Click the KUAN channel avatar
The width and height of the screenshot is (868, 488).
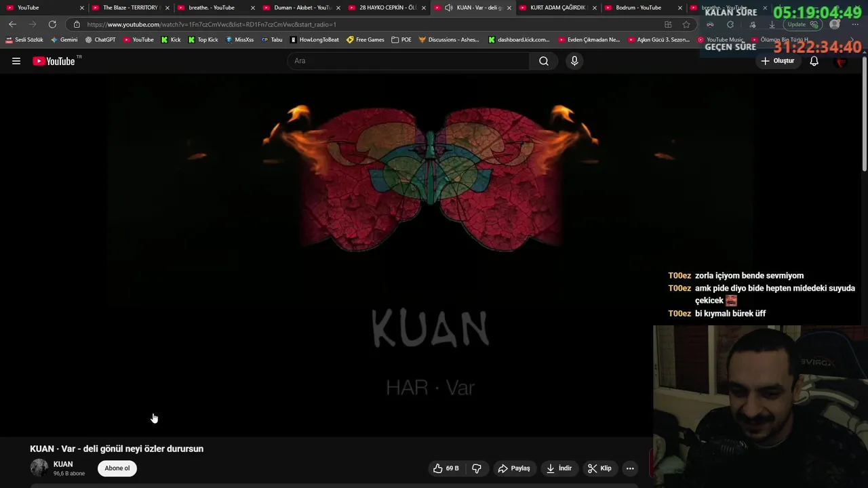(39, 468)
